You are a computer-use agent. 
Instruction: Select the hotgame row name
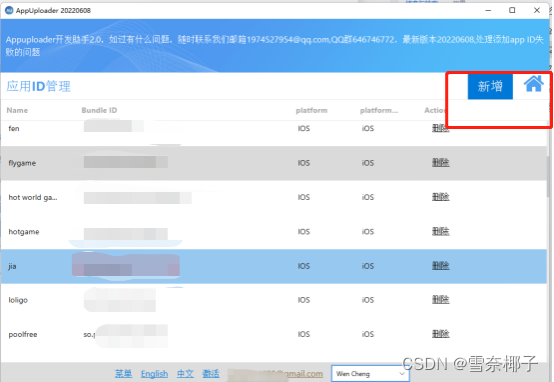click(x=24, y=232)
